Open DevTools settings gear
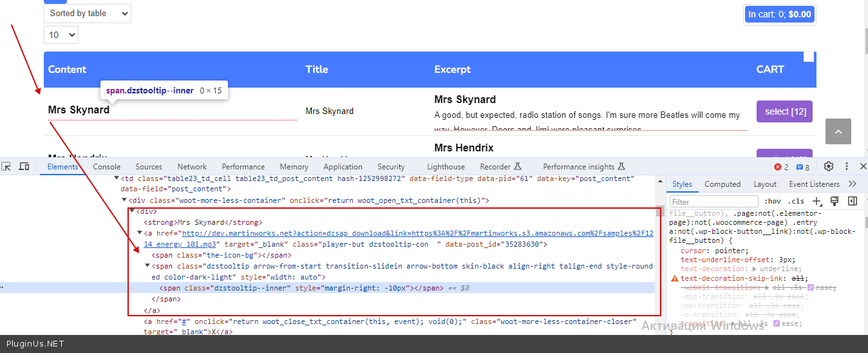 click(x=829, y=167)
